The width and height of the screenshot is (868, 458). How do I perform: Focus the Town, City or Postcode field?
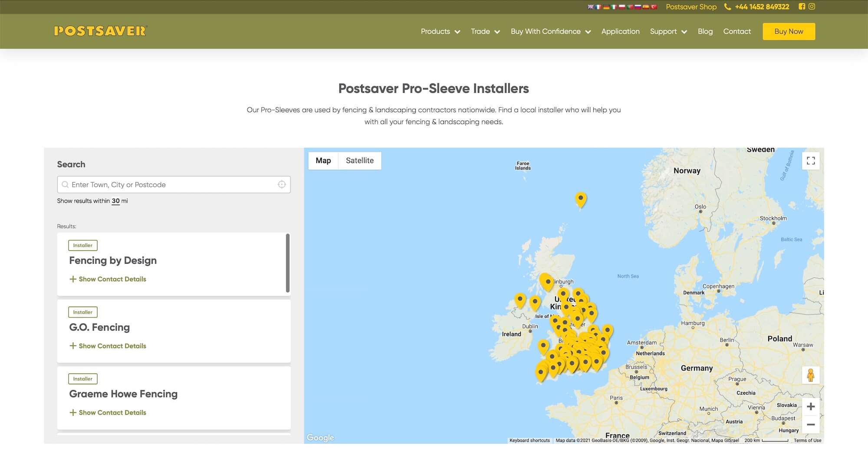[174, 185]
